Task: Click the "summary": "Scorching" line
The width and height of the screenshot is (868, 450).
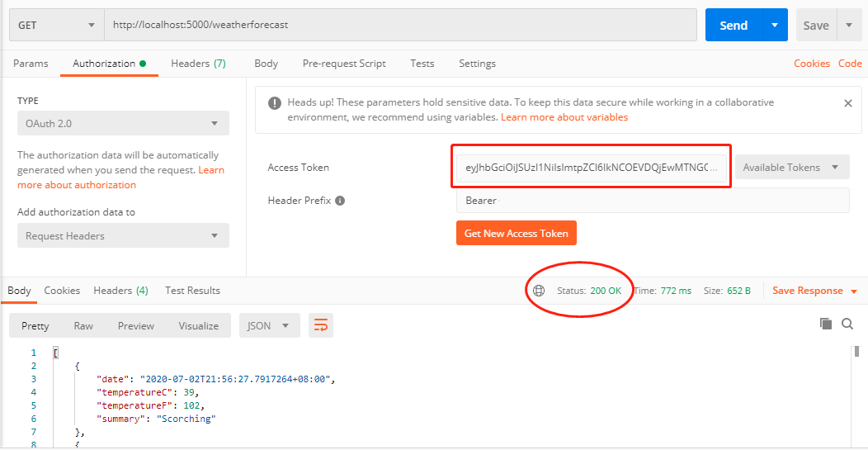Action: tap(156, 419)
